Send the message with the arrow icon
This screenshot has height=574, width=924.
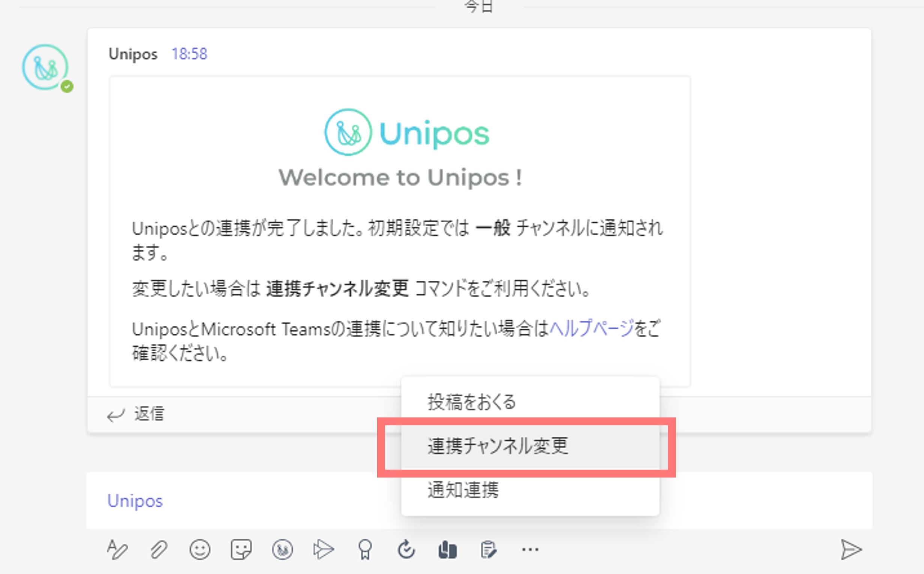851,549
